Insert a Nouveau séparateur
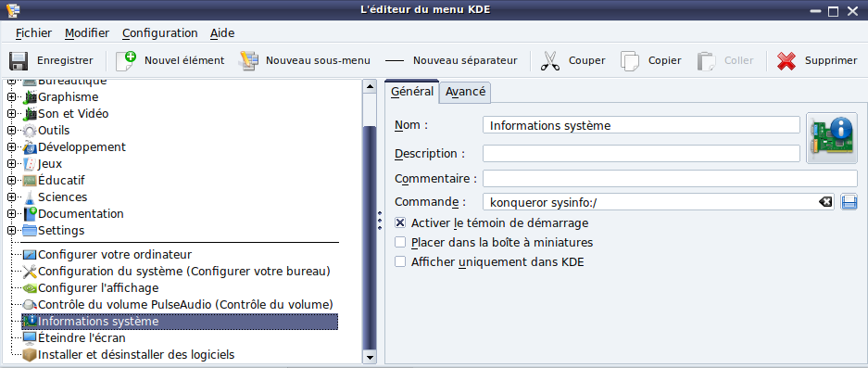Screen dimensions: 868x368 tap(451, 61)
